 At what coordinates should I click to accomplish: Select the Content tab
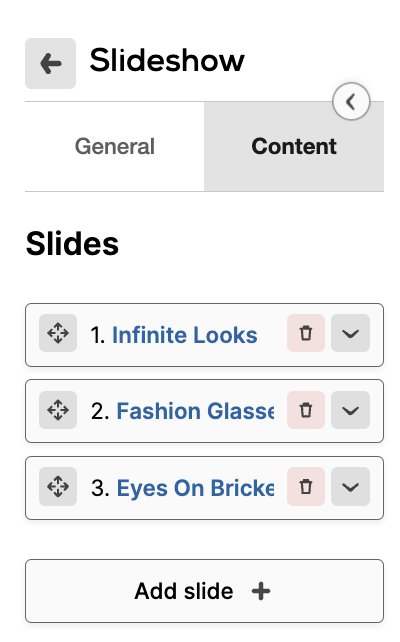[294, 146]
